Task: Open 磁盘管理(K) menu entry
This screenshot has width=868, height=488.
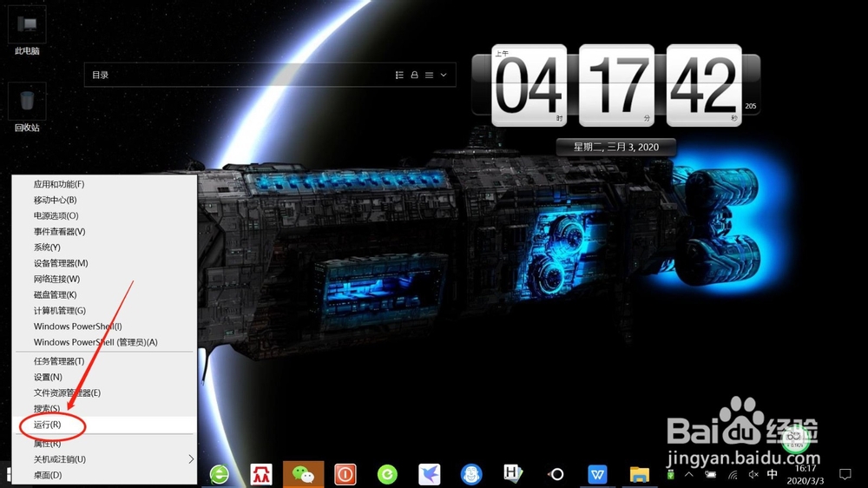Action: tap(104, 294)
